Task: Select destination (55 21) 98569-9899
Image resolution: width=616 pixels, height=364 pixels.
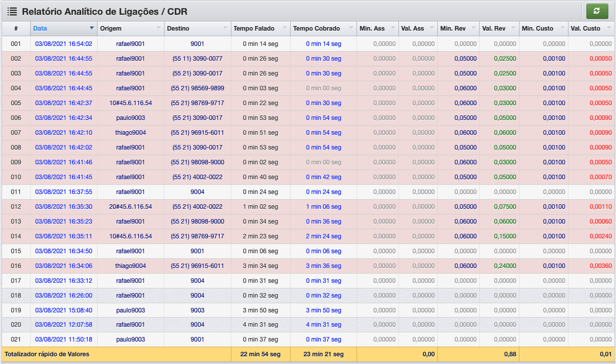Action: [197, 88]
